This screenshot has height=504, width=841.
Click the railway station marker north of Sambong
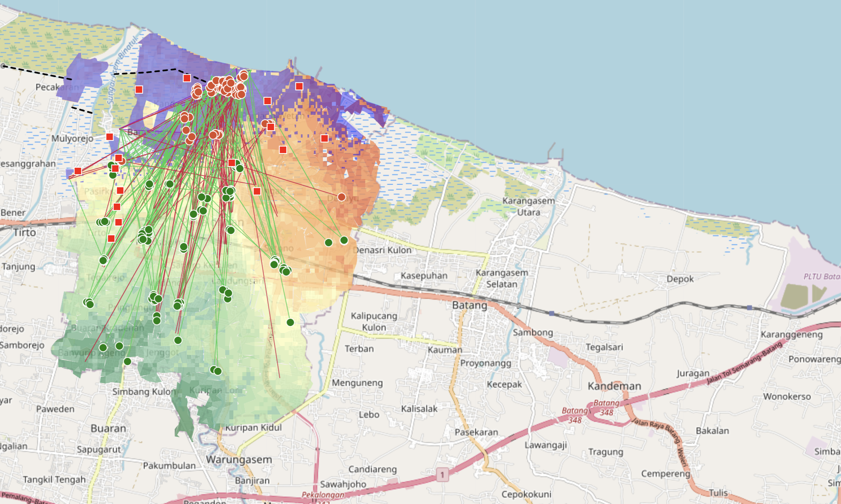coord(552,313)
